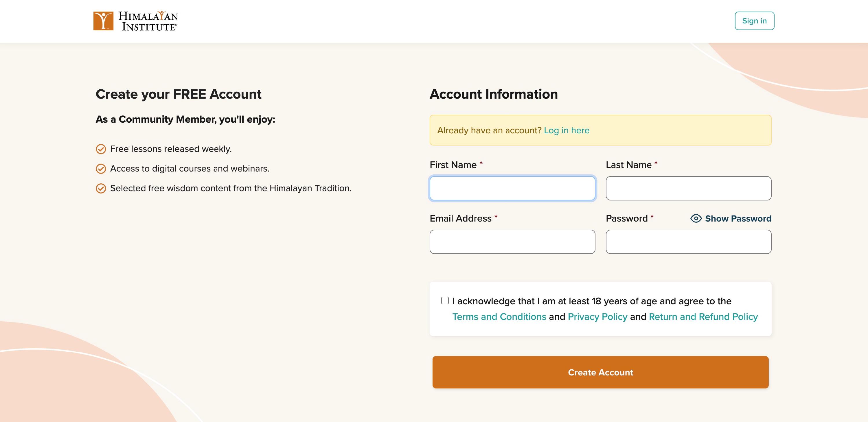
Task: Click the "Show Password" text label
Action: (x=738, y=219)
